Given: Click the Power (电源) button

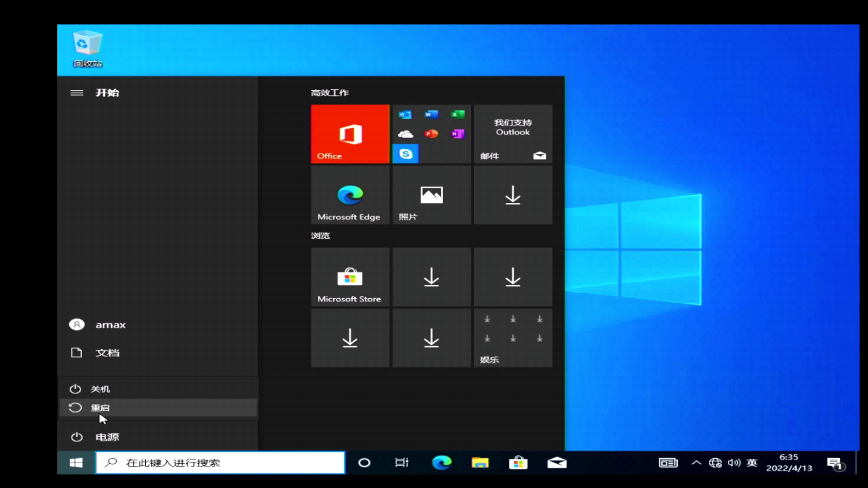Looking at the screenshot, I should pos(158,437).
